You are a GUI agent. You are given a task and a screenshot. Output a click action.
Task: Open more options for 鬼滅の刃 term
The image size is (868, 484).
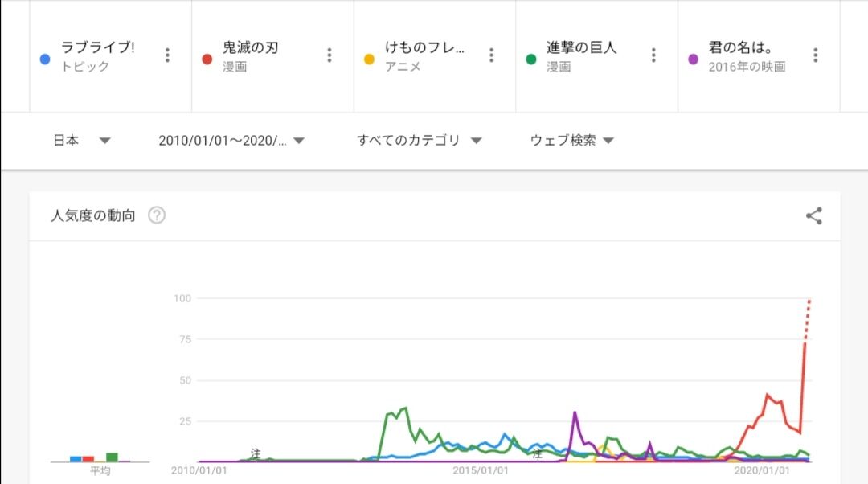point(330,55)
